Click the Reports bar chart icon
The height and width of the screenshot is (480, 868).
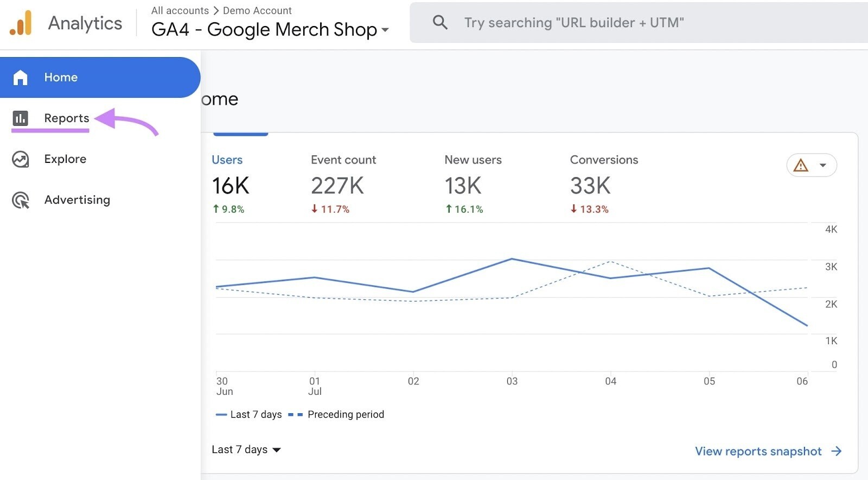(20, 118)
